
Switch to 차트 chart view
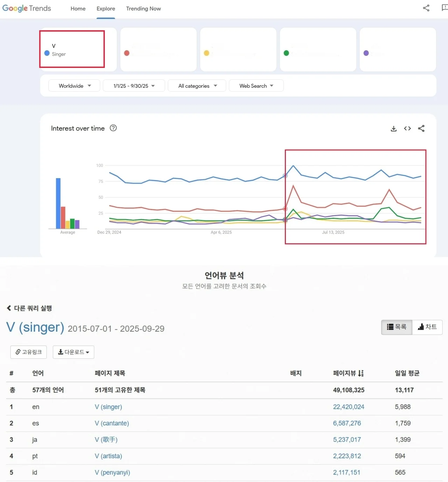click(x=427, y=327)
